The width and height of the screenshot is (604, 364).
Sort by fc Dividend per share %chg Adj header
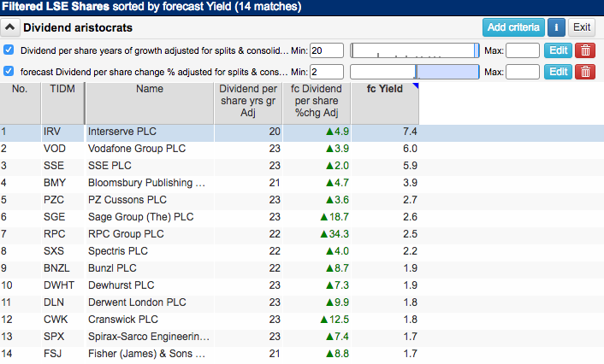pyautogui.click(x=317, y=103)
